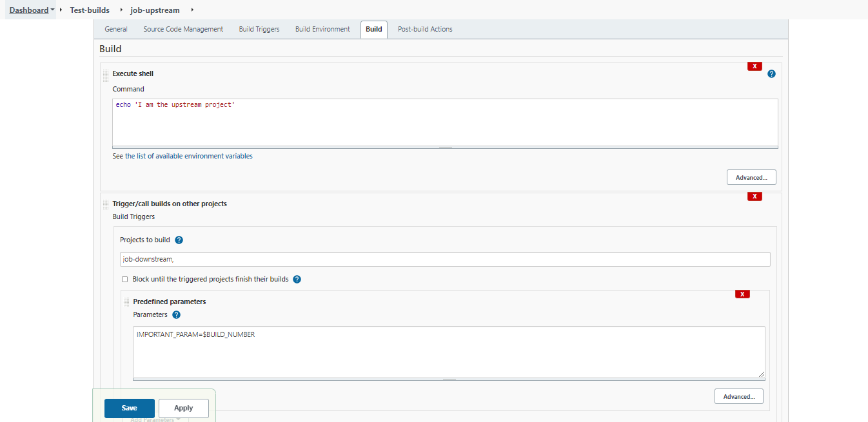
Task: Expand the job-upstream breadcrumb arrow
Action: [192, 10]
